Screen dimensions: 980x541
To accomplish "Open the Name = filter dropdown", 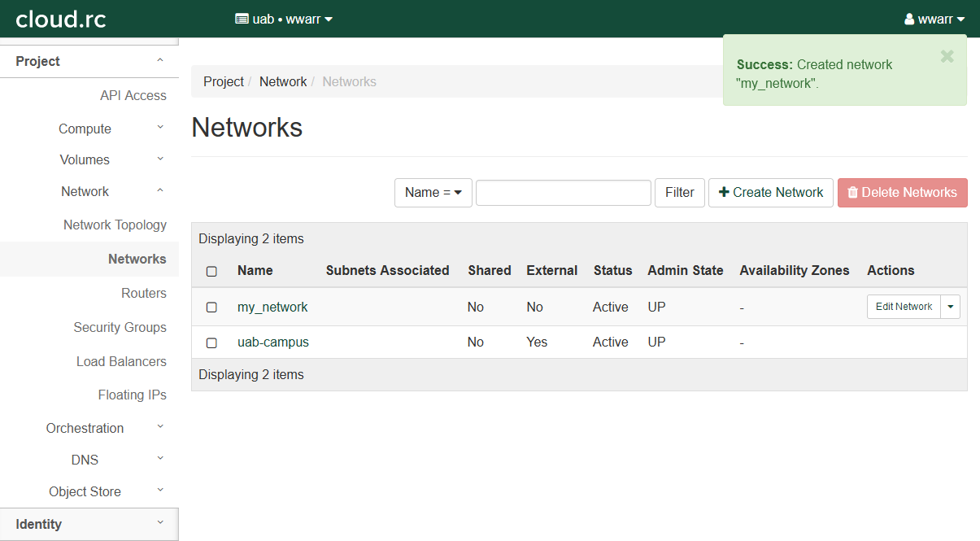I will [x=433, y=193].
